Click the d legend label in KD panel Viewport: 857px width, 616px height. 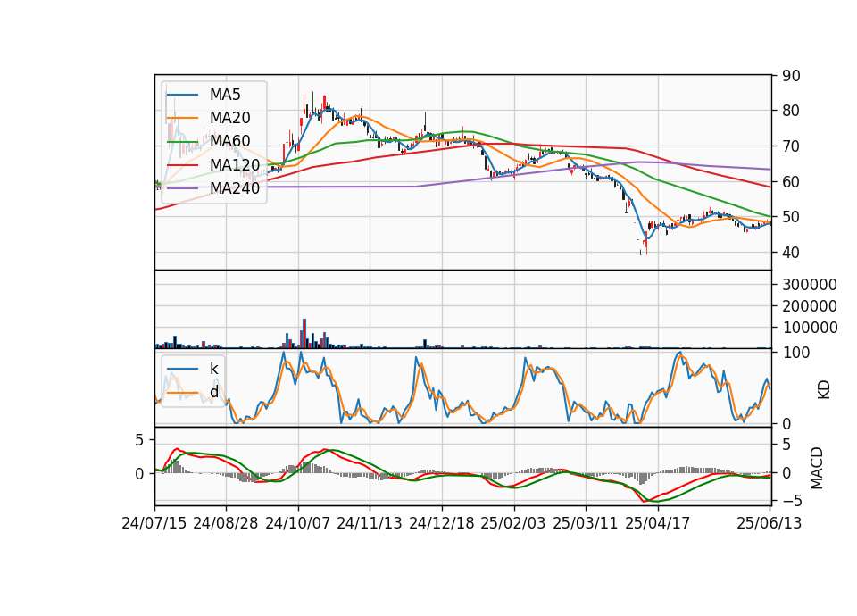tap(214, 392)
